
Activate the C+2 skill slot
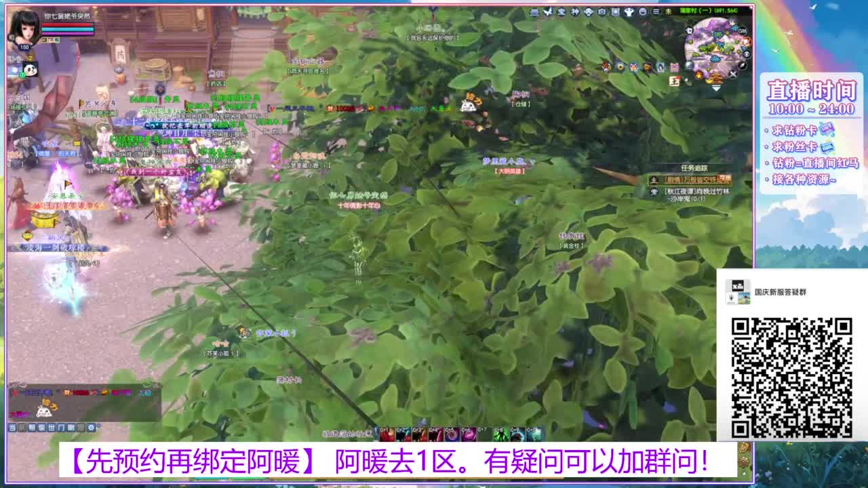403,434
